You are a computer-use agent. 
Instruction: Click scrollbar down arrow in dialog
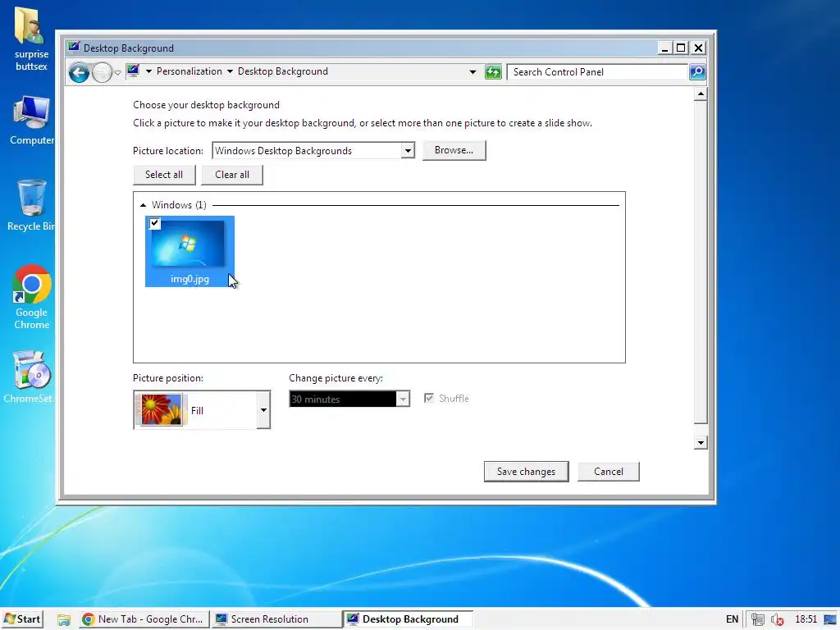pos(701,442)
